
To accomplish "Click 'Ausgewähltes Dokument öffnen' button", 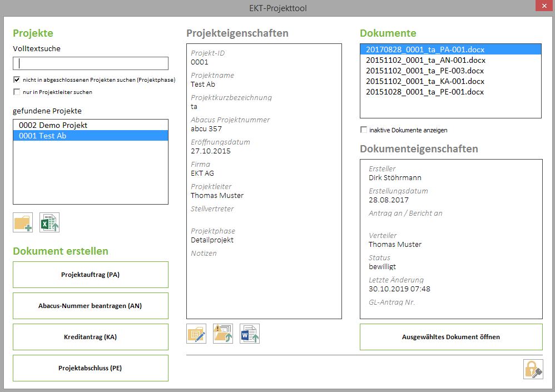I will [452, 337].
